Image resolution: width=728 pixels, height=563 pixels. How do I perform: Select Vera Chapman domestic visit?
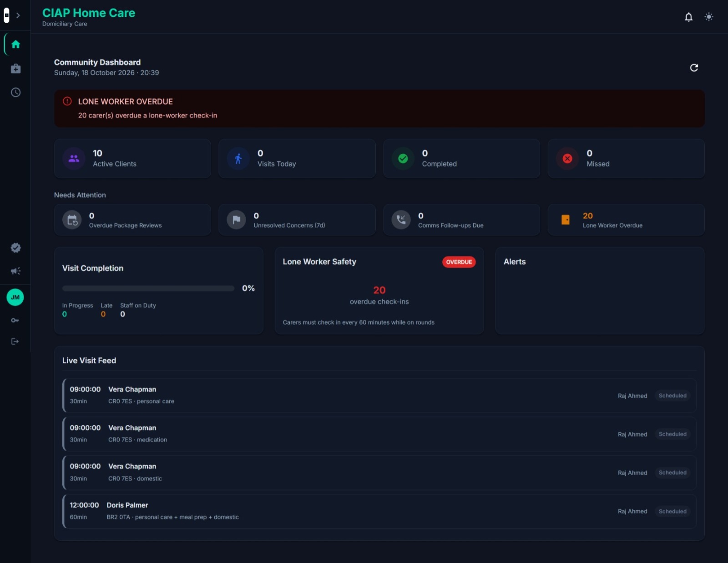379,473
